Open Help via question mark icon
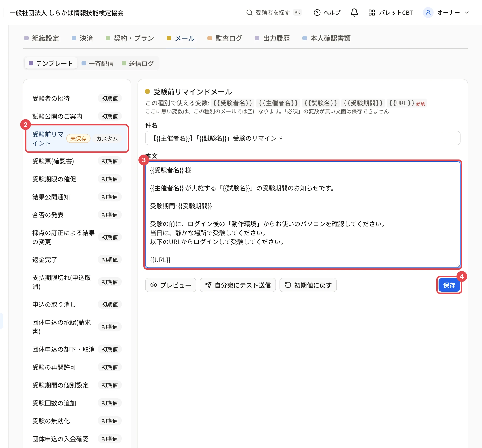 click(x=317, y=13)
